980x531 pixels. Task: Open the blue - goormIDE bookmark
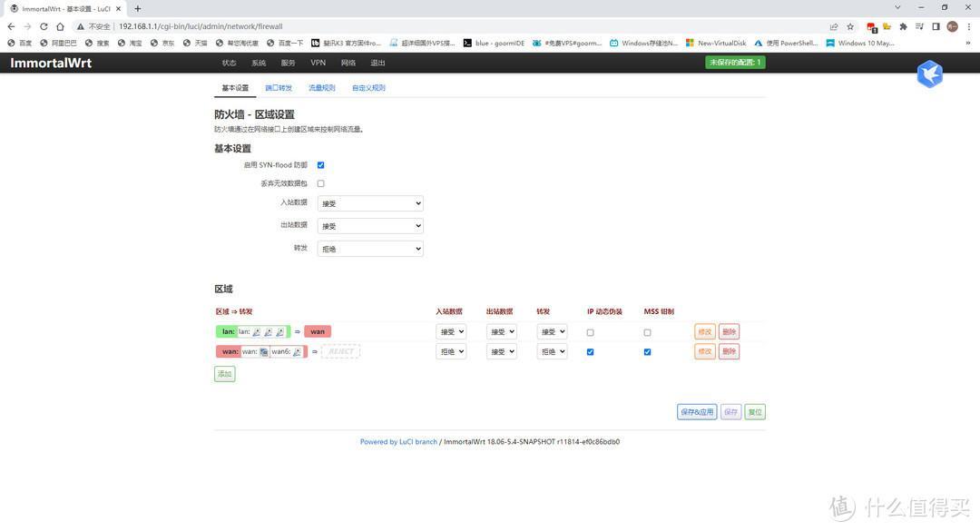[494, 44]
